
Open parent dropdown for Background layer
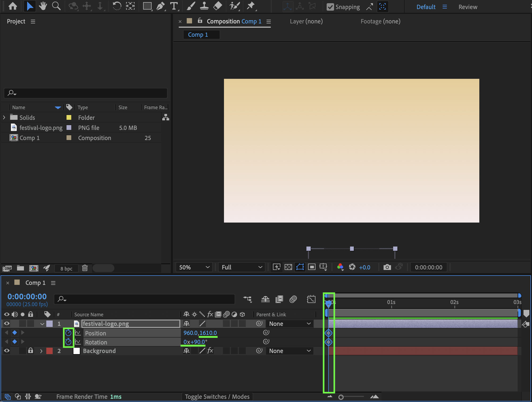click(x=290, y=351)
